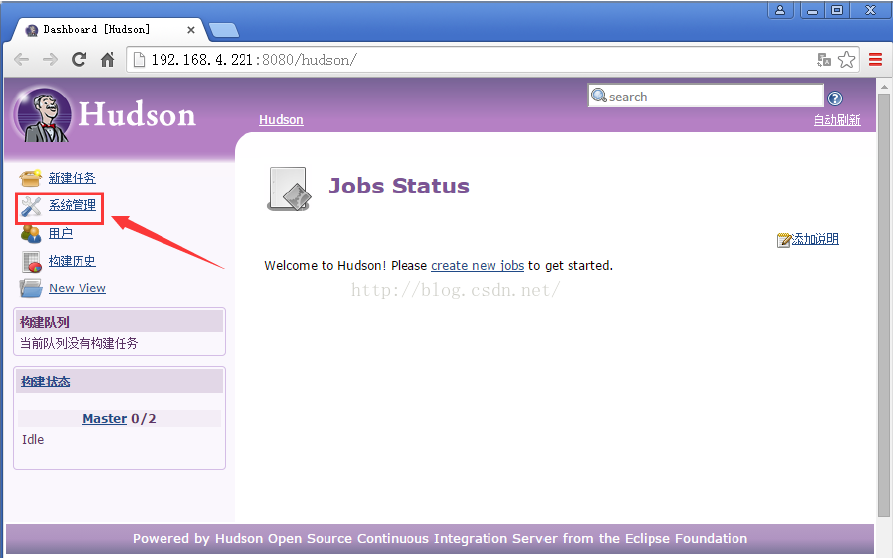Screen dimensions: 893x558
Task: Click the add description notepad icon
Action: pos(784,240)
